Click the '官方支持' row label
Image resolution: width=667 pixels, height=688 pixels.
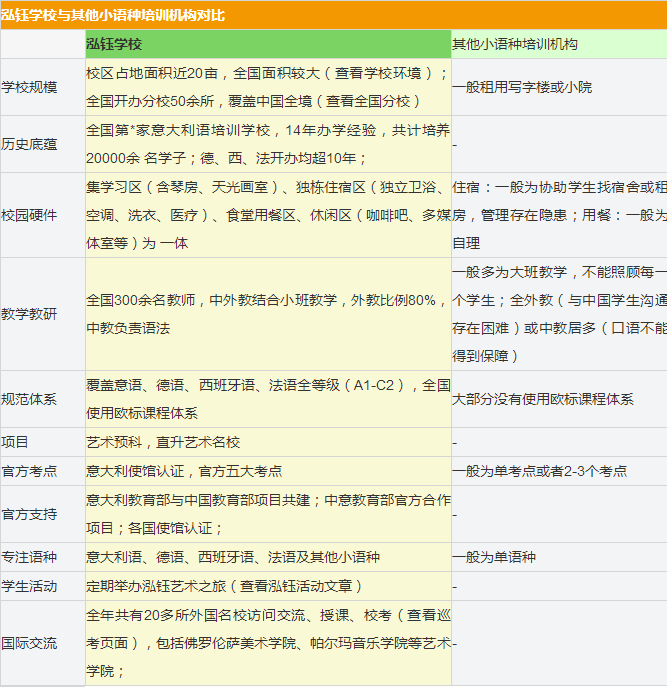point(29,514)
